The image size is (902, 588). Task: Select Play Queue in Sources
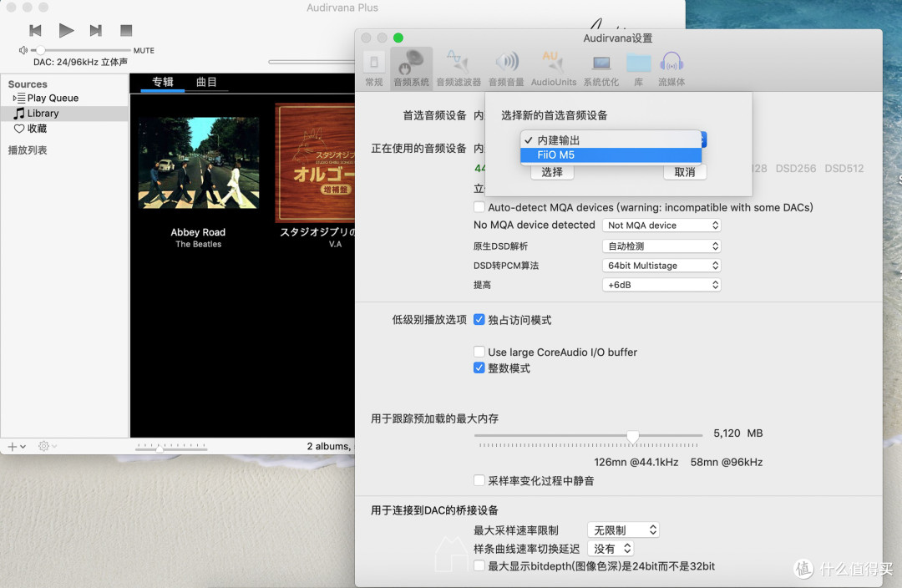(53, 99)
